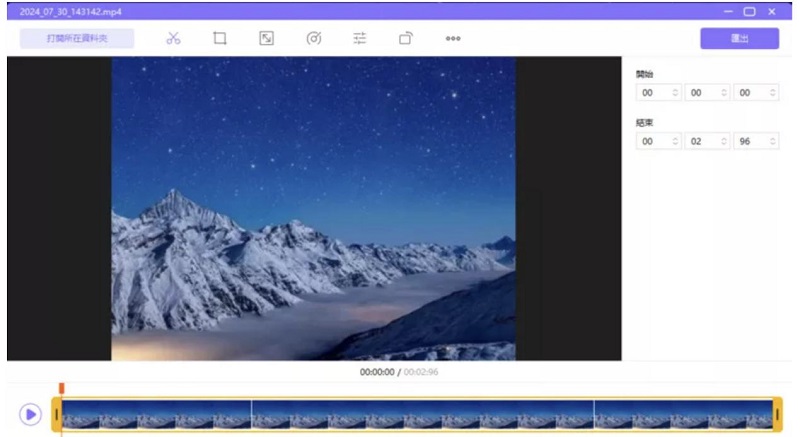
Task: Maximize the video editor window
Action: coord(749,11)
